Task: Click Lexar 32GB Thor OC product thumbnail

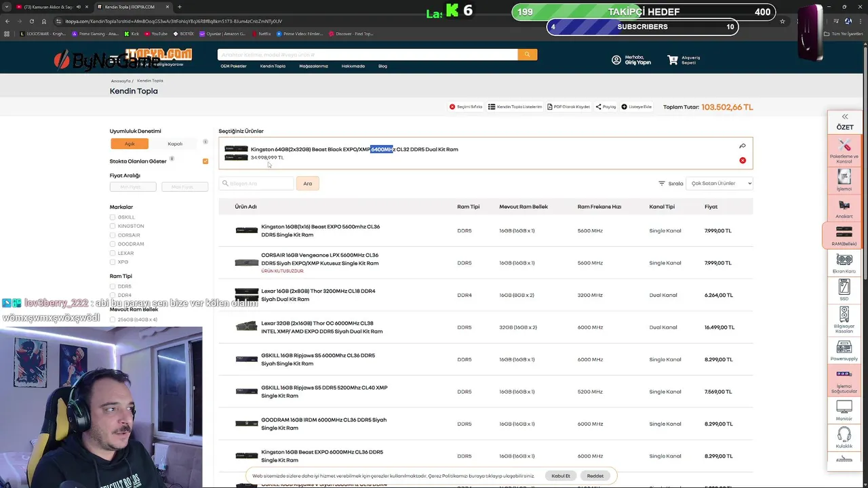Action: (x=246, y=327)
